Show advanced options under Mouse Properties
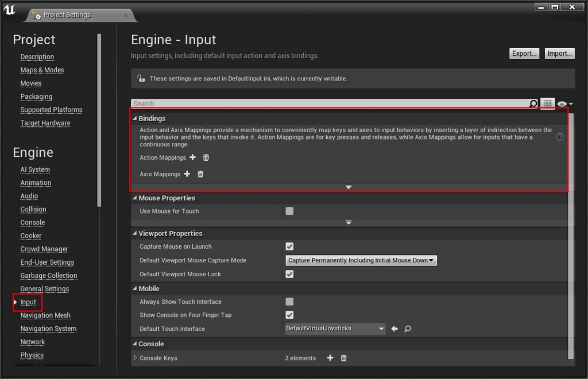 [x=349, y=222]
